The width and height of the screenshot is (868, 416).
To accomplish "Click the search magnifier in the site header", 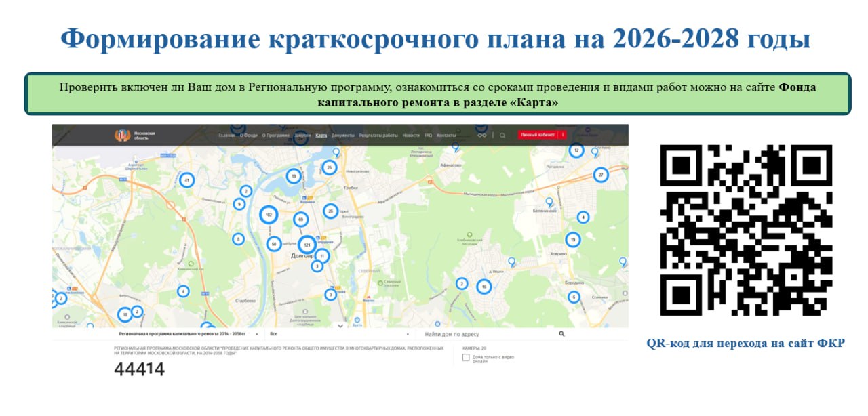I will [502, 136].
